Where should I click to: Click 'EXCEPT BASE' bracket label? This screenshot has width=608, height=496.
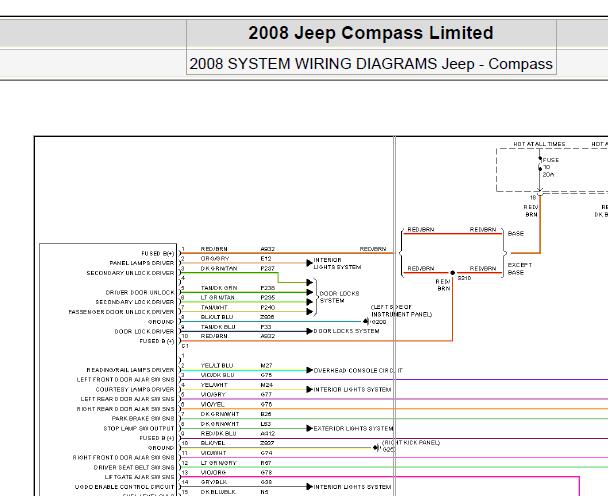click(520, 269)
